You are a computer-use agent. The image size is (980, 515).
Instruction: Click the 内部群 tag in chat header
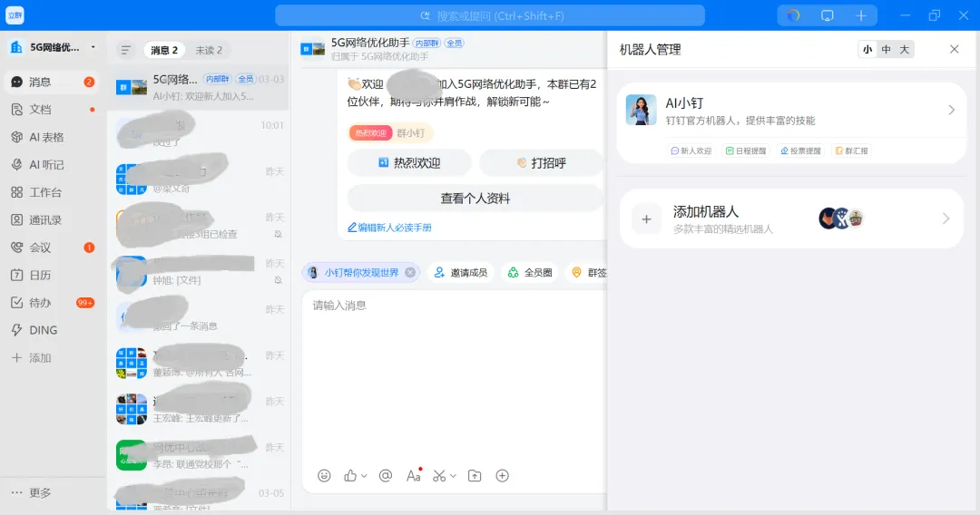tap(426, 44)
